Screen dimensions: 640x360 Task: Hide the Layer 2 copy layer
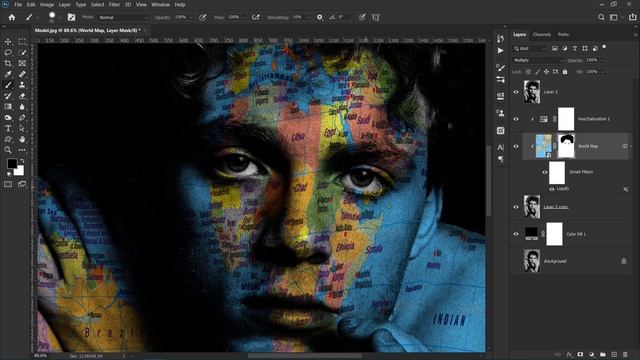[x=516, y=207]
